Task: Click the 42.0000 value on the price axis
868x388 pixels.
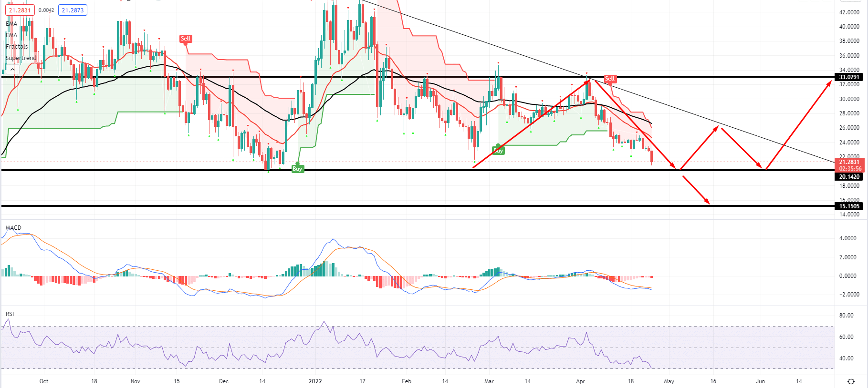Action: click(x=849, y=12)
